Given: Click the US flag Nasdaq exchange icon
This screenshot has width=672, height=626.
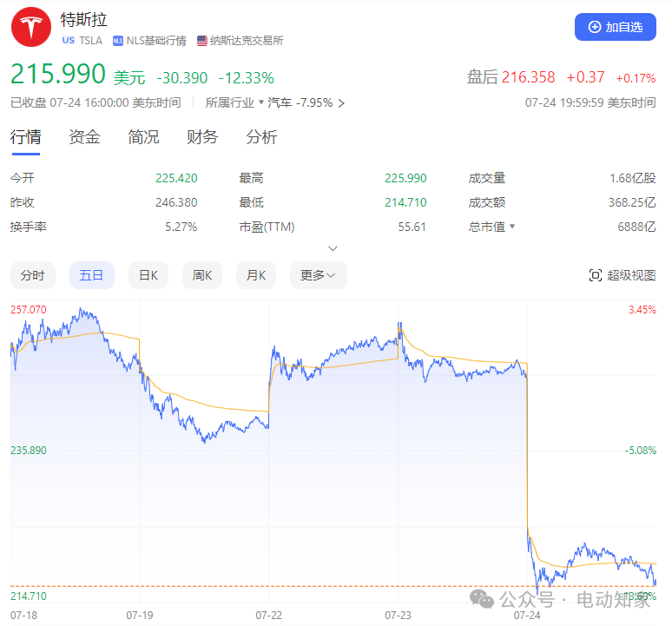Looking at the screenshot, I should [x=201, y=41].
